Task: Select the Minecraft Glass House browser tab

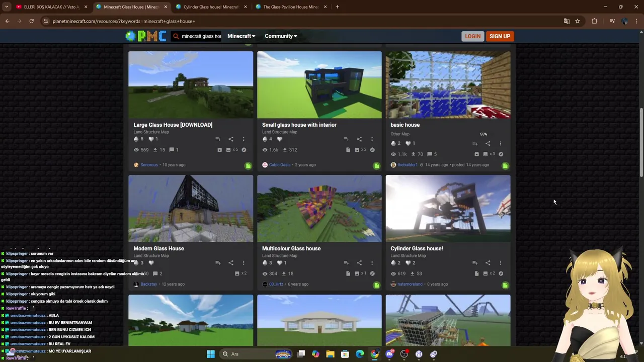Action: coord(131,7)
